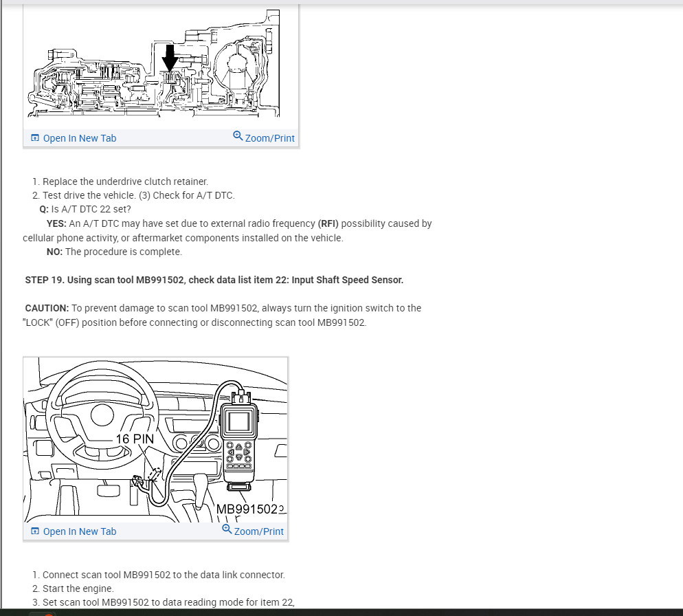Open scan tool illustration in new tab
This screenshot has height=616, width=683.
79,531
